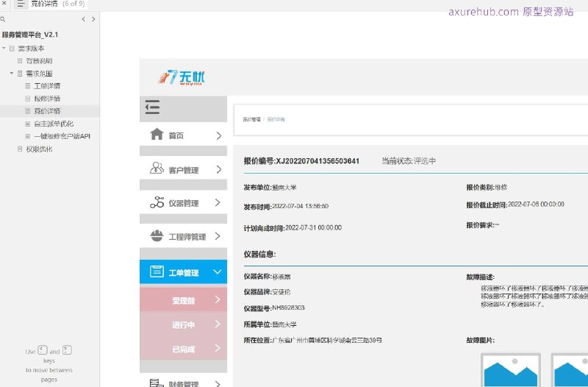
Task: Open the 受理前 submenu item
Action: (183, 300)
